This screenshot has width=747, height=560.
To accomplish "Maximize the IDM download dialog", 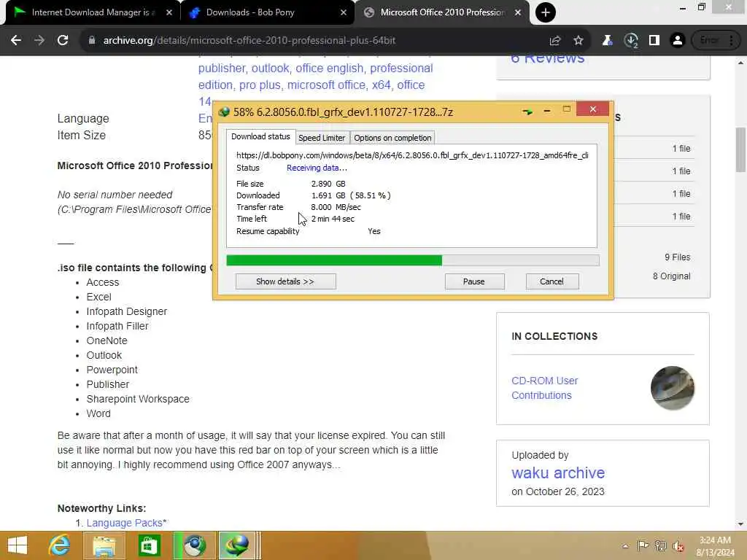I will point(566,109).
